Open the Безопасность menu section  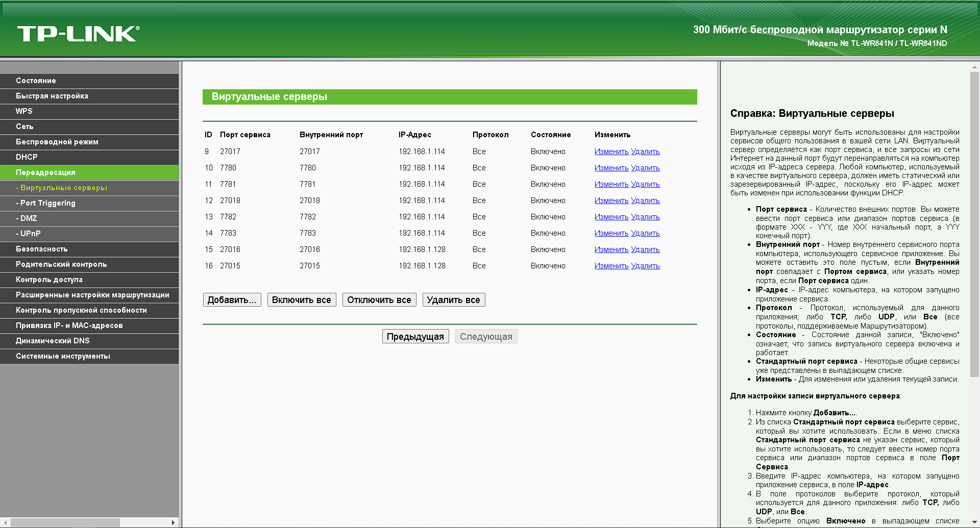pos(89,249)
